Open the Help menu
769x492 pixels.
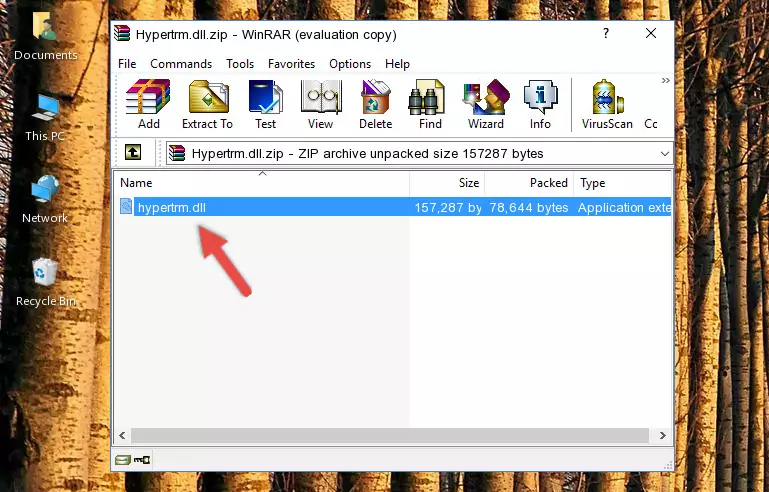[397, 64]
